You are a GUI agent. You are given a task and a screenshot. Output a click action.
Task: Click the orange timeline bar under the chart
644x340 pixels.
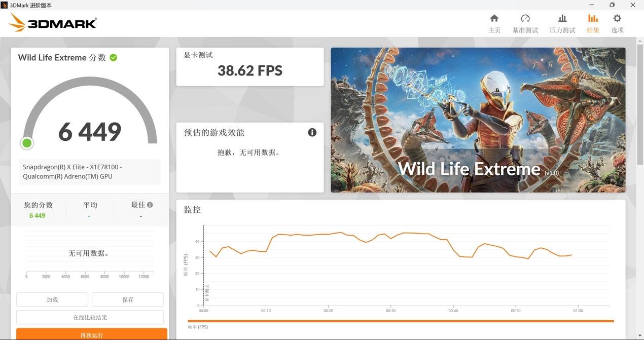pyautogui.click(x=401, y=321)
